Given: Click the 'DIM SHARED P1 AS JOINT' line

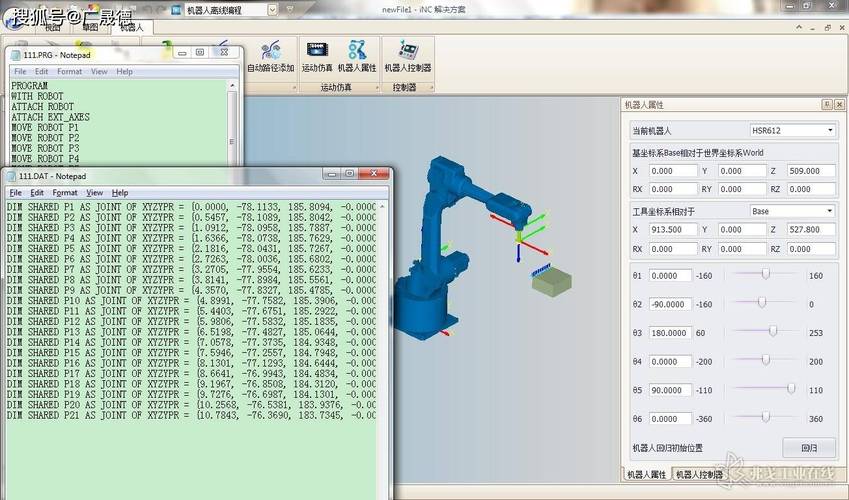Looking at the screenshot, I should [x=191, y=206].
